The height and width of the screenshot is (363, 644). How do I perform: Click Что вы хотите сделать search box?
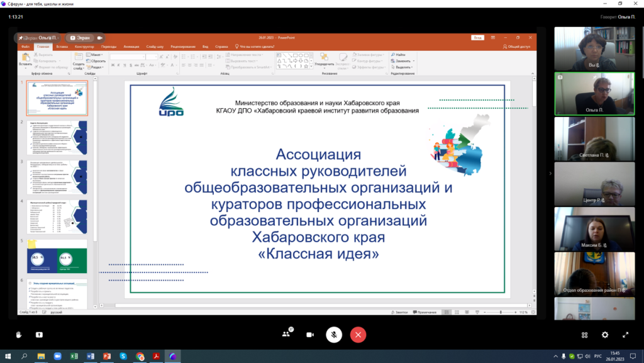[x=255, y=47]
